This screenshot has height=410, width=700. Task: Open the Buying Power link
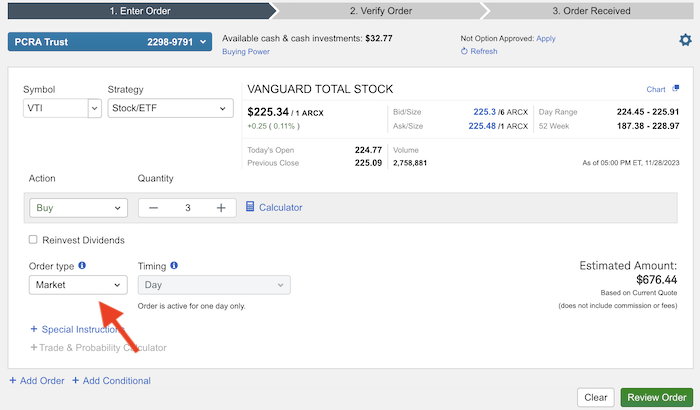click(x=244, y=51)
